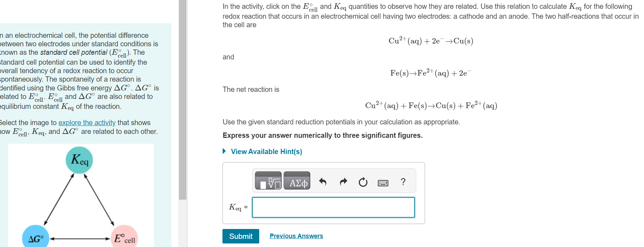Open the keyboard shortcuts panel
This screenshot has width=644, height=247.
click(383, 182)
